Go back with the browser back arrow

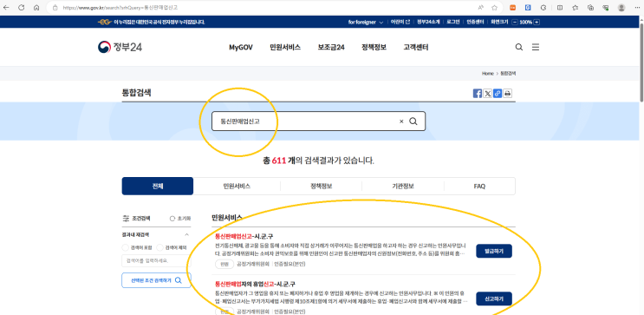(6, 8)
